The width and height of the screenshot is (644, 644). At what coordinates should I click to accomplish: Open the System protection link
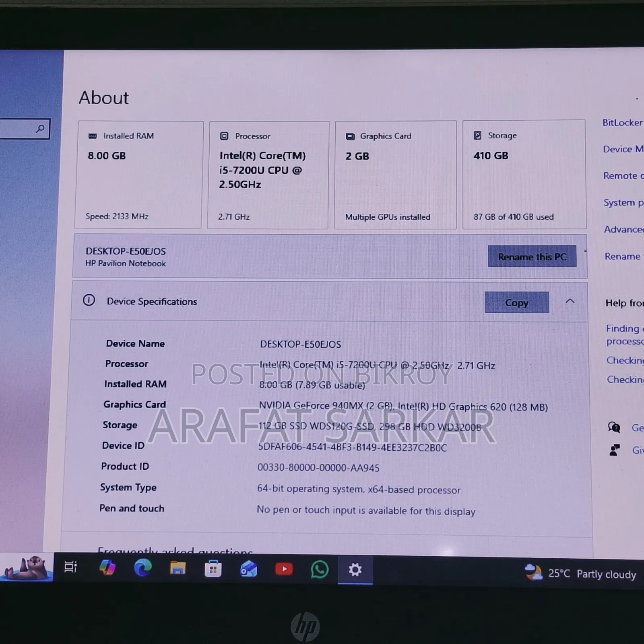[623, 202]
